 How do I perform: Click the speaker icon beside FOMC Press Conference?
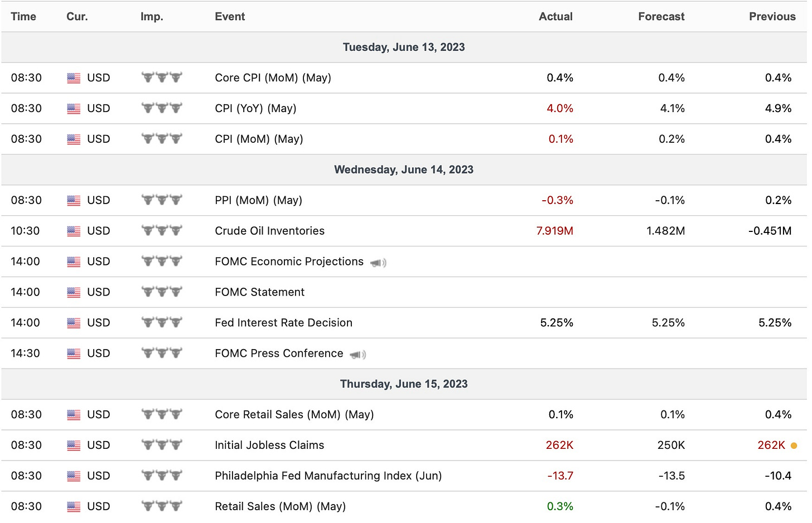[358, 355]
